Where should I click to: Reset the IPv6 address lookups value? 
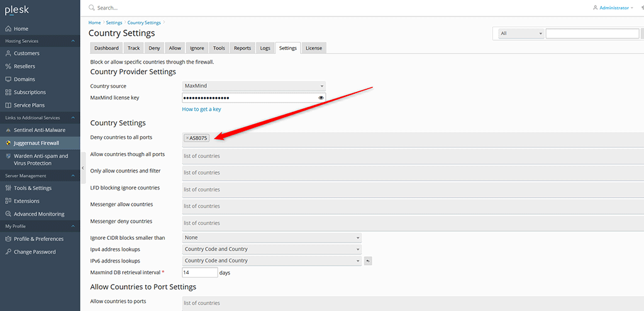[x=368, y=261]
